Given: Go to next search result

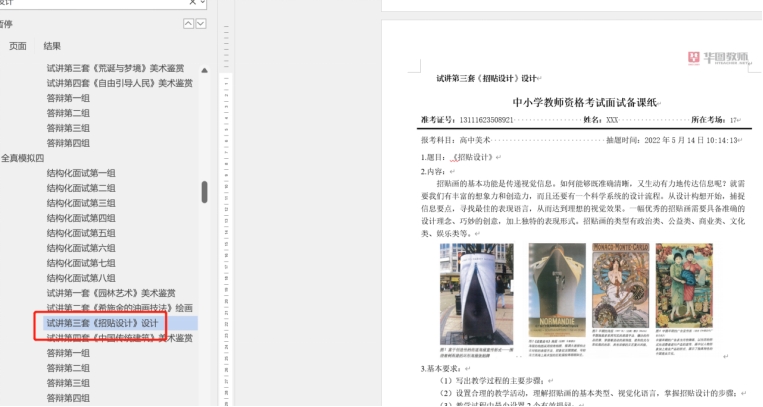Looking at the screenshot, I should (x=201, y=23).
